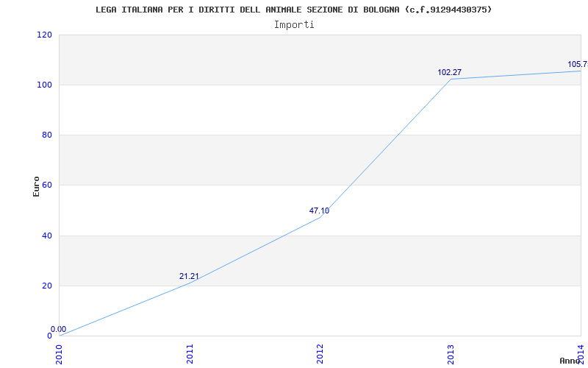Click the chart title mentioning LEGA ITALIANA
Screen dimensions: 588x368
click(293, 10)
